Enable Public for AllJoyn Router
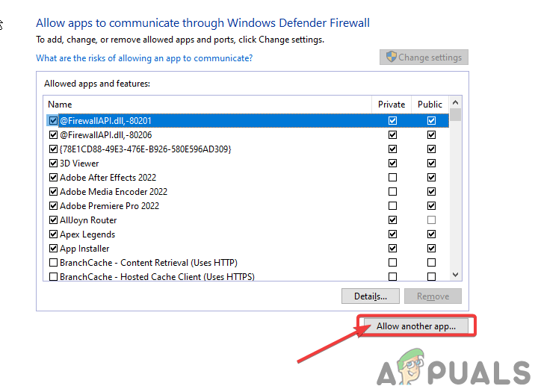 click(432, 220)
